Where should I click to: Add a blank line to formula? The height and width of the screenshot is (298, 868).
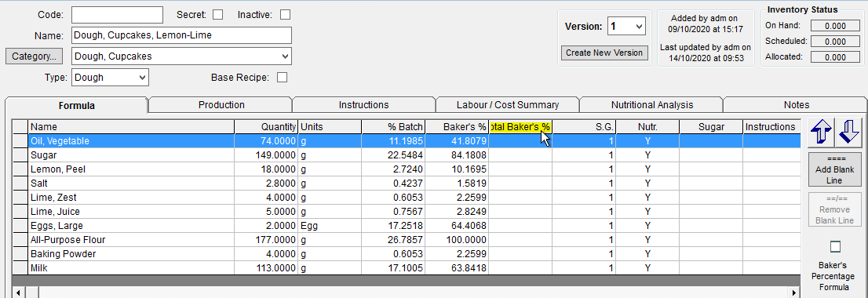pos(835,169)
